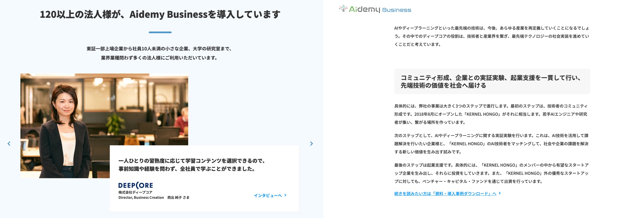Open the インタビューへ interview link

[268, 195]
